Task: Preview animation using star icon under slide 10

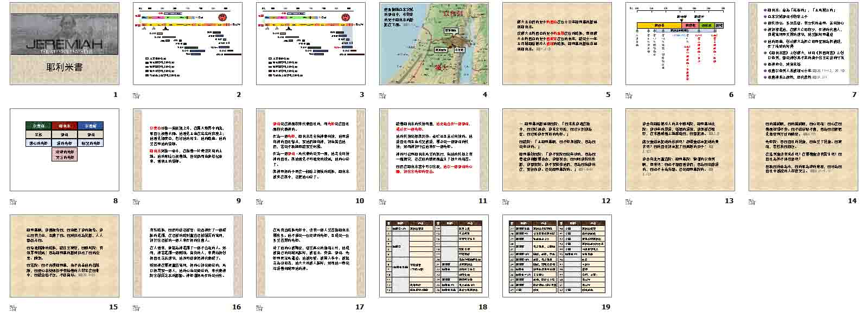Action: pos(259,202)
